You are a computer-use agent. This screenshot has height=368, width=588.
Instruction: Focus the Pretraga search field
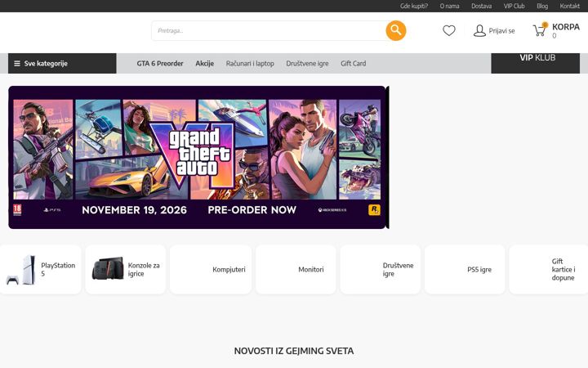tap(269, 30)
